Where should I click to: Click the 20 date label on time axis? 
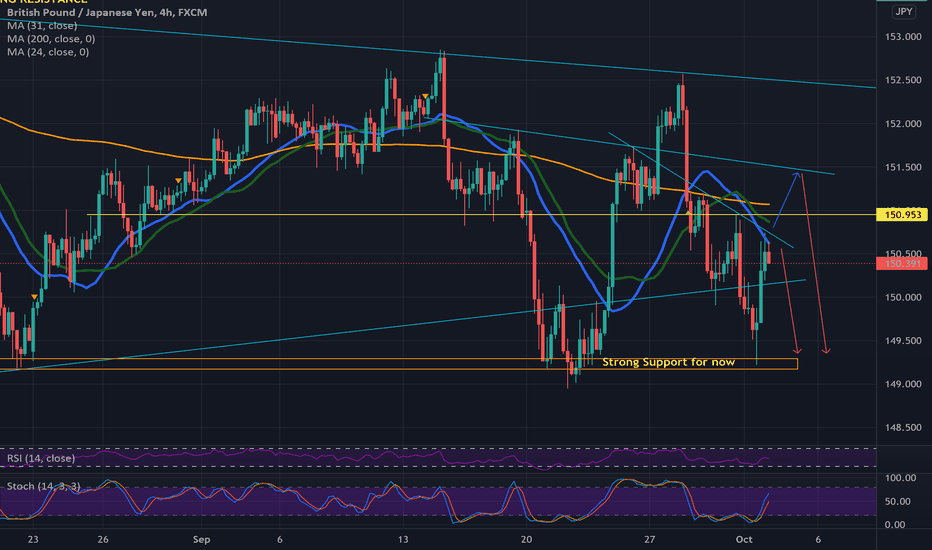pyautogui.click(x=526, y=539)
